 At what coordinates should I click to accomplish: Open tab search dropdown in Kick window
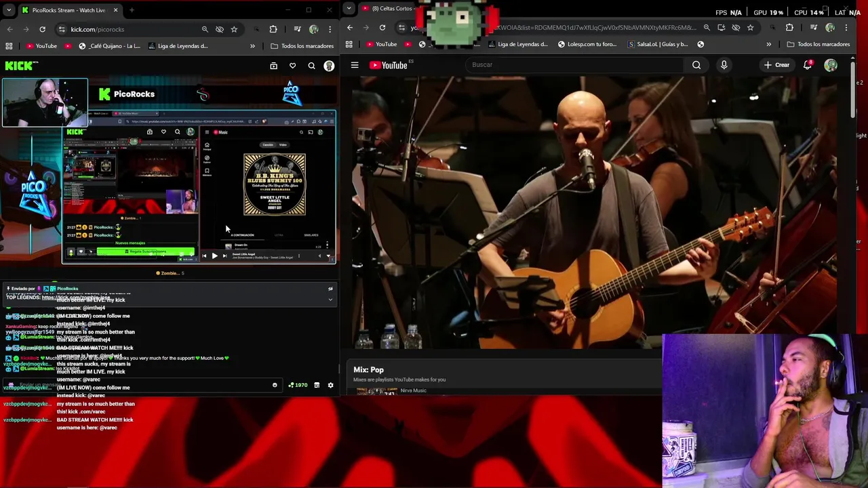point(9,10)
